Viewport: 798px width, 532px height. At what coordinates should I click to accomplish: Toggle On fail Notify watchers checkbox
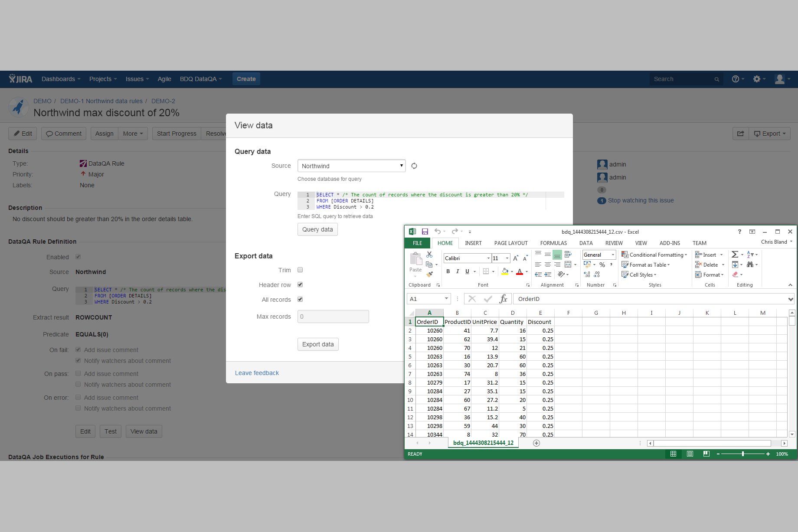point(78,360)
